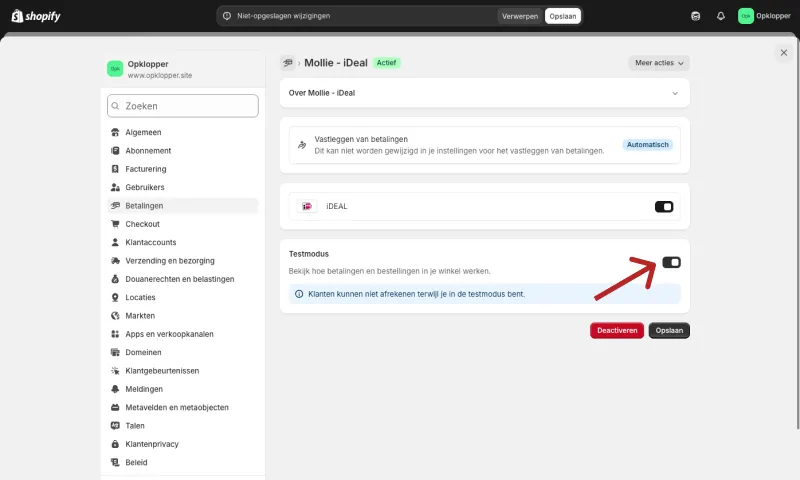This screenshot has height=480, width=800.
Task: Click the Zoeken search field
Action: click(x=183, y=106)
